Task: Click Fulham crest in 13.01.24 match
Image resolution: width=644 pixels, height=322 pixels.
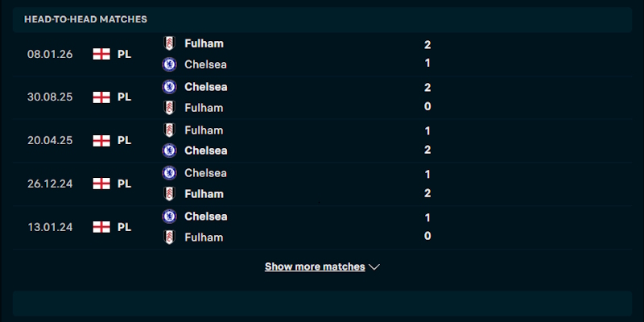Action: (x=169, y=237)
